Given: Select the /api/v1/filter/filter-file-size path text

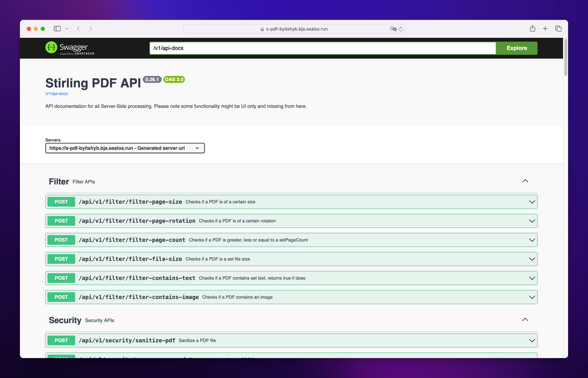Looking at the screenshot, I should coord(130,259).
